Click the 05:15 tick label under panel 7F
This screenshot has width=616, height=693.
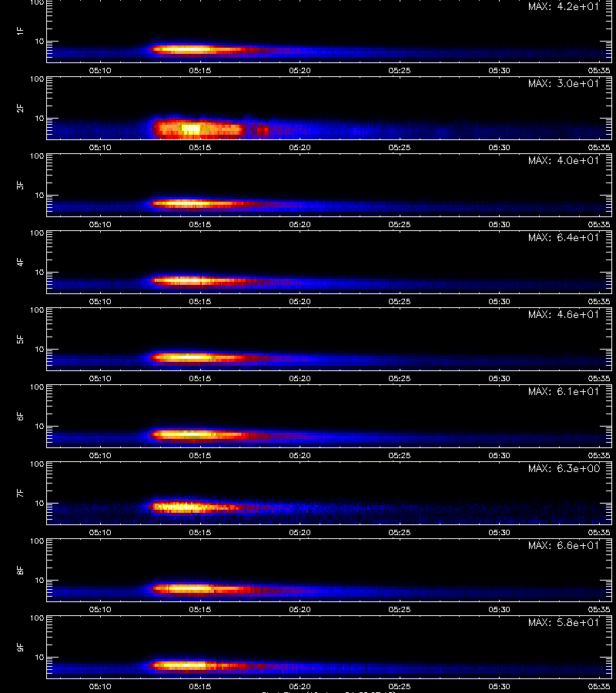coord(200,533)
